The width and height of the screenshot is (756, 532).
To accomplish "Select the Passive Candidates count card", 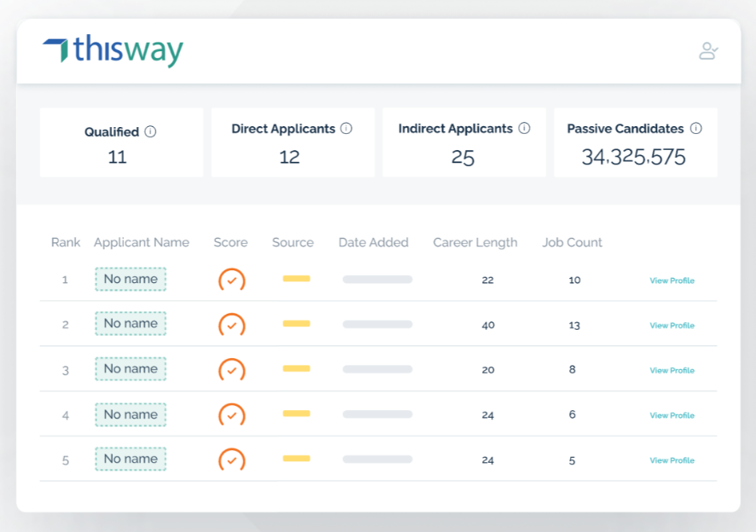I will [635, 142].
